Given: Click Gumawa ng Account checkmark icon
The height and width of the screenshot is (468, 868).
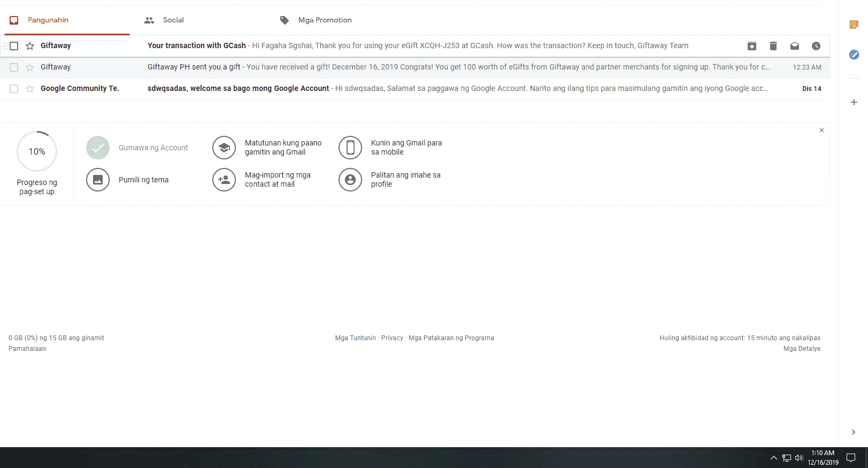Looking at the screenshot, I should (98, 148).
